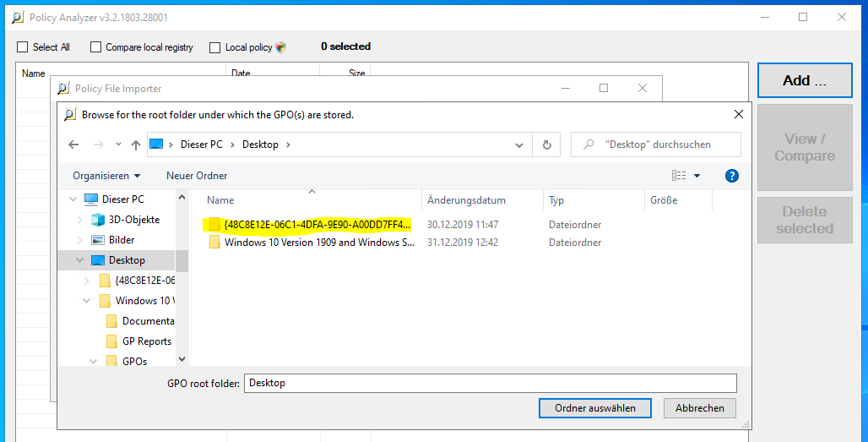Maximize the Policy File Importer window
868x442 pixels.
pyautogui.click(x=604, y=88)
